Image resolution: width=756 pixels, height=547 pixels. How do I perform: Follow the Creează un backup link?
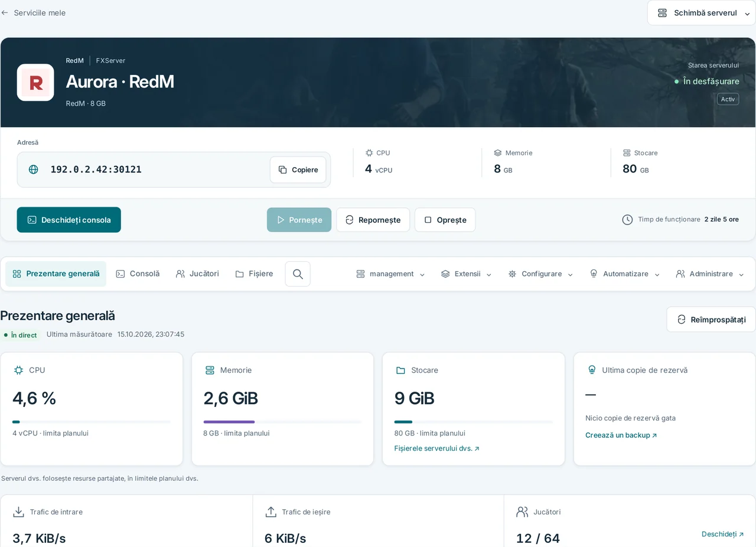tap(621, 435)
